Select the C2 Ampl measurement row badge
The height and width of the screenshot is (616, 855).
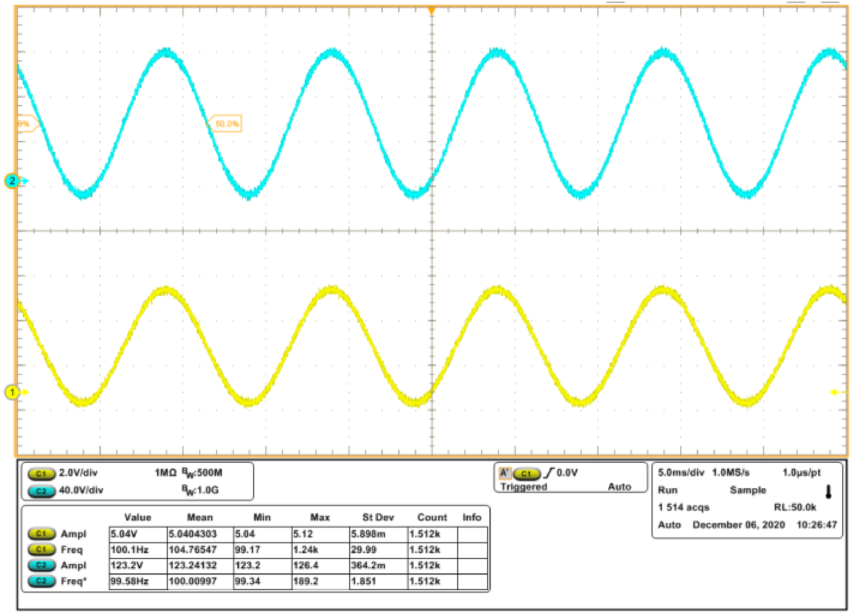(x=41, y=565)
